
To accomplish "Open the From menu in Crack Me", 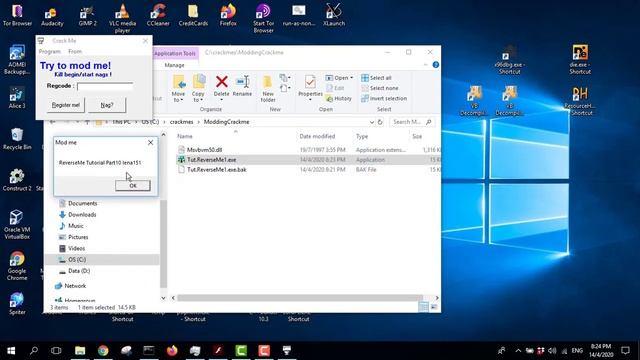I will [x=75, y=51].
